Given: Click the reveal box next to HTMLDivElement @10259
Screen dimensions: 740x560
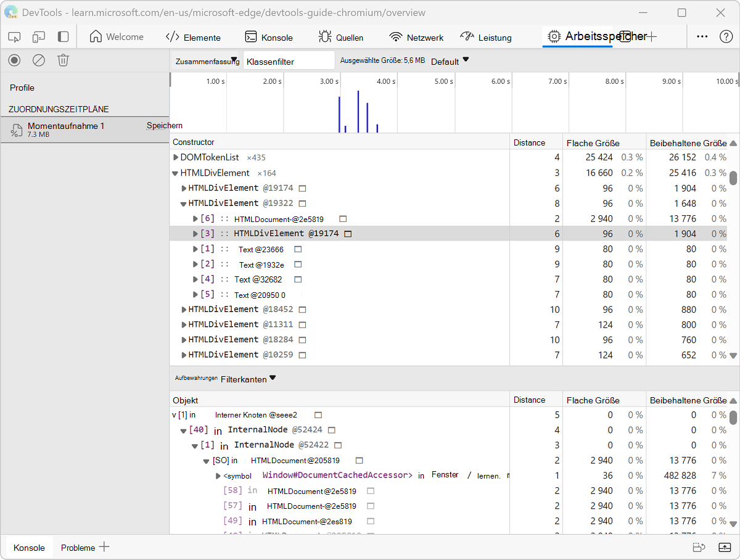Looking at the screenshot, I should coord(302,355).
